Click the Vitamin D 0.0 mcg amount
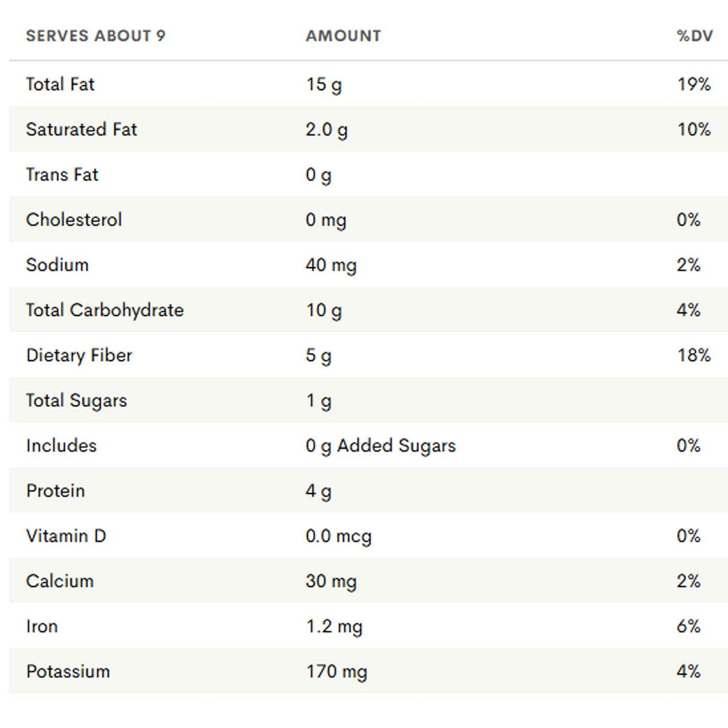 (338, 536)
